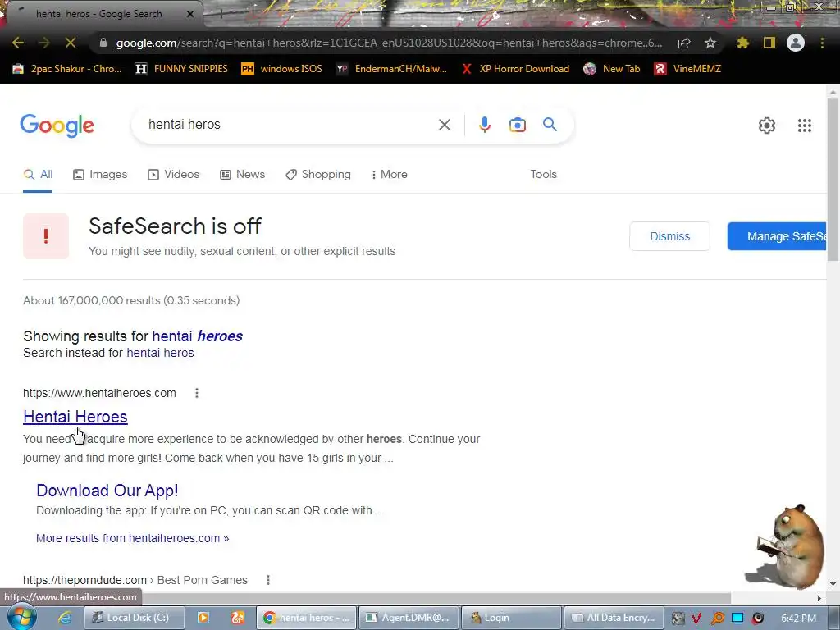Click the blue monitor tray icon
Viewport: 840px width, 630px height.
737,619
